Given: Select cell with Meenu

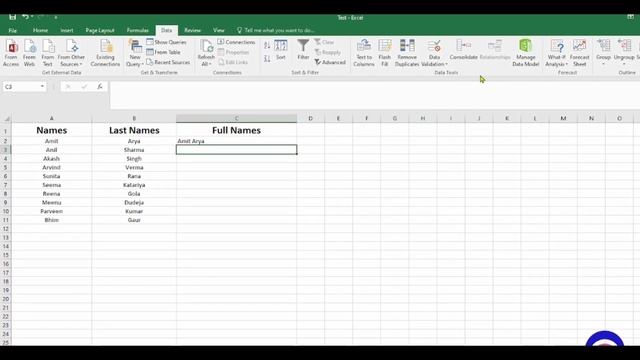Looking at the screenshot, I should pos(51,202).
